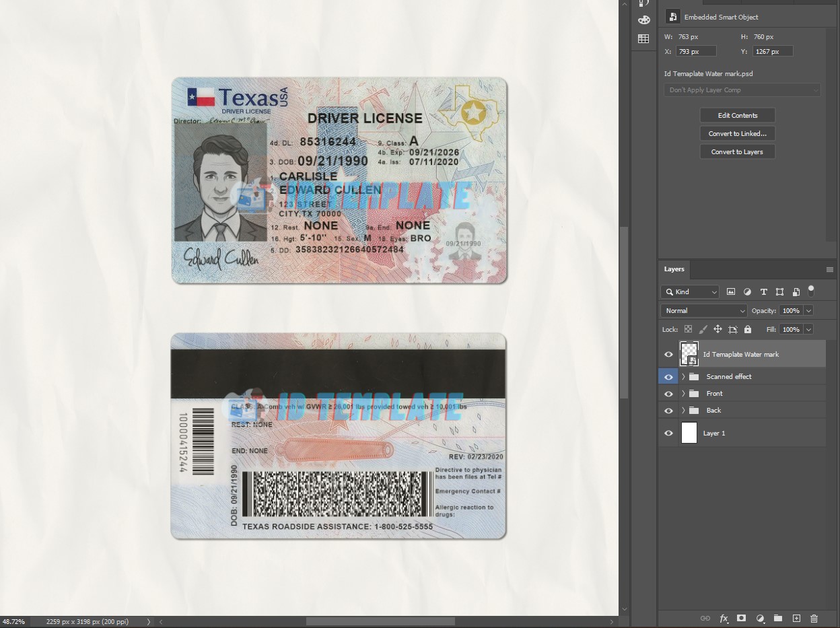Expand the Back group
840x628 pixels.
pos(683,410)
